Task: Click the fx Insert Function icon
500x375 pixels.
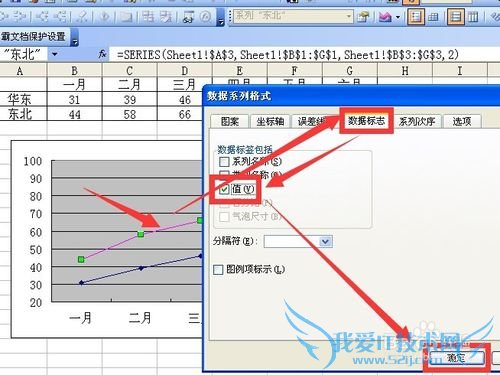Action: (103, 54)
